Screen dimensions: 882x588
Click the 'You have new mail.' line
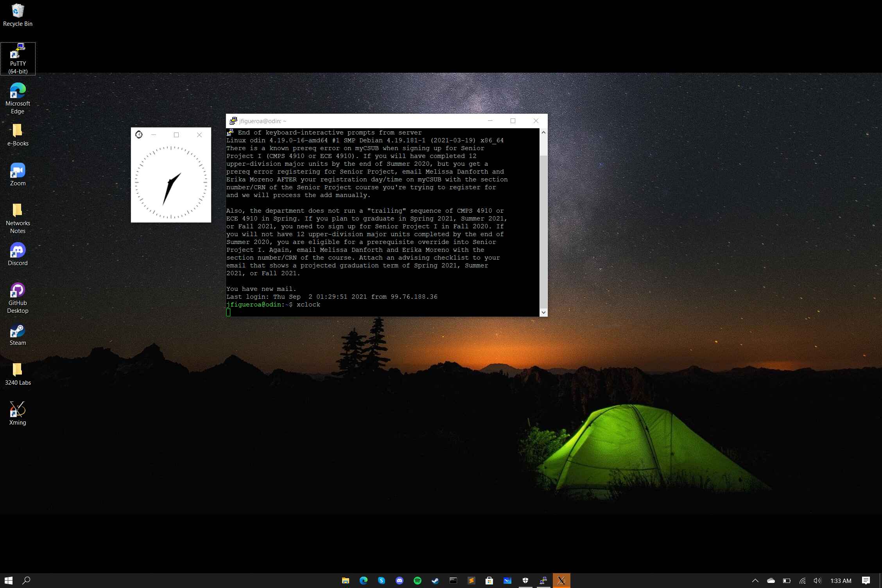261,289
